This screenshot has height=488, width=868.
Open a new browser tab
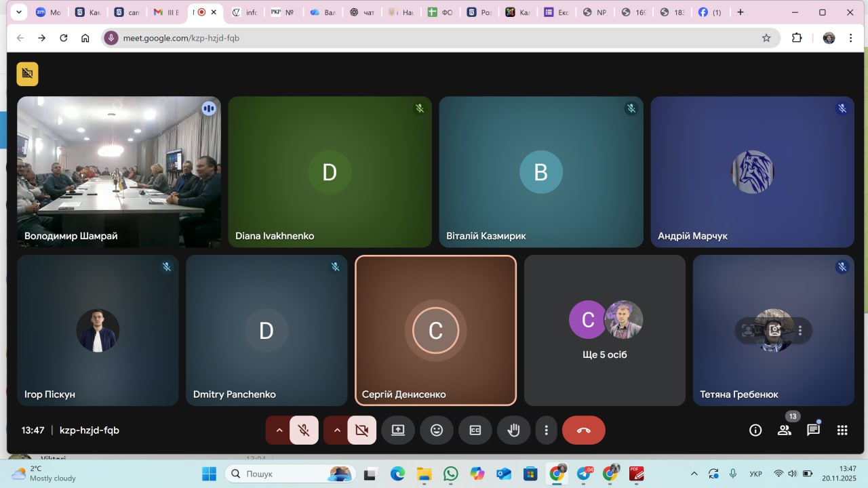pos(741,12)
